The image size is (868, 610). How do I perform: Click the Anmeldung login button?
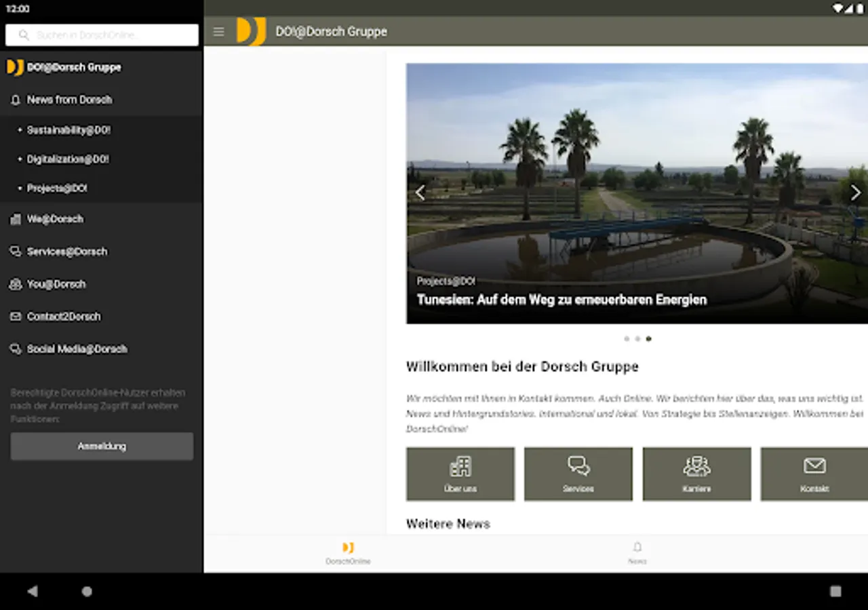pos(102,447)
